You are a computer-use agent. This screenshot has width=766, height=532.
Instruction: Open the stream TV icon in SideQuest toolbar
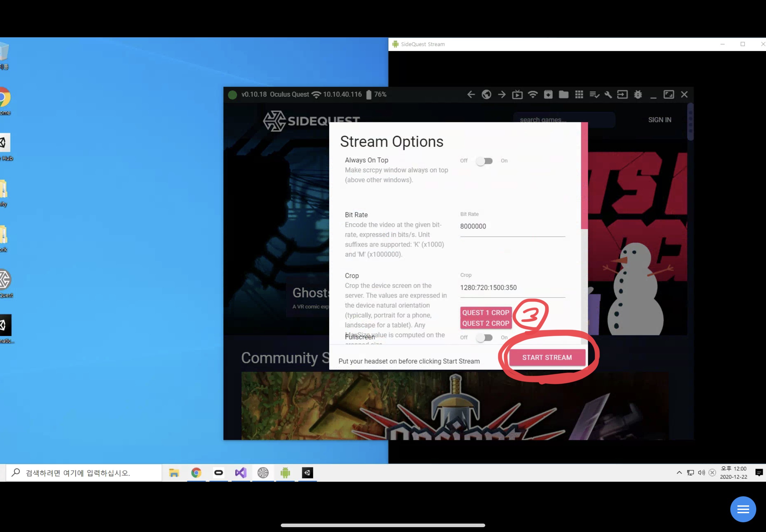[x=517, y=95]
